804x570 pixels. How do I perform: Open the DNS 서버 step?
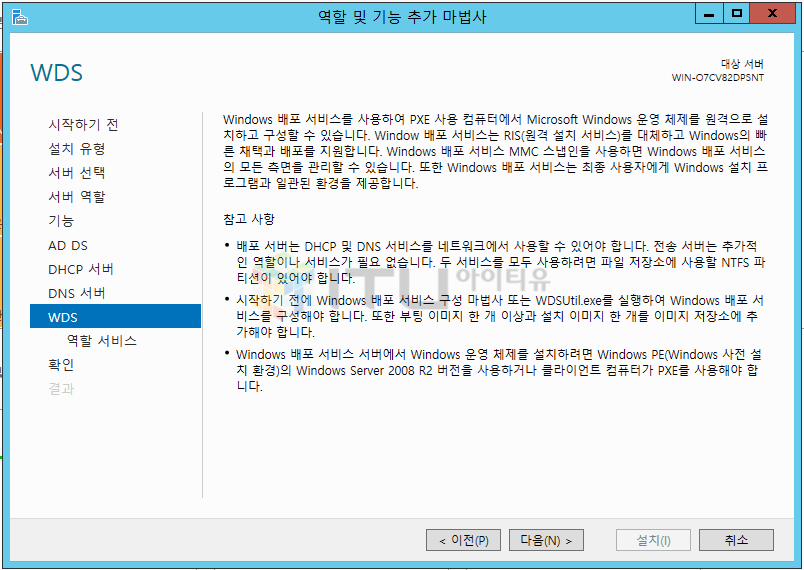pos(77,293)
